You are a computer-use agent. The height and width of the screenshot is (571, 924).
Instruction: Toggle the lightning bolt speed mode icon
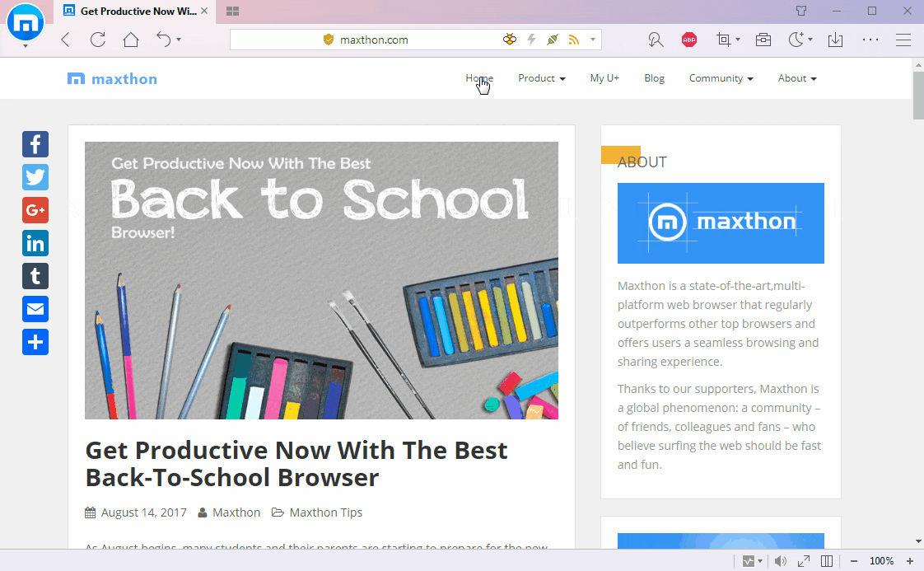click(531, 40)
